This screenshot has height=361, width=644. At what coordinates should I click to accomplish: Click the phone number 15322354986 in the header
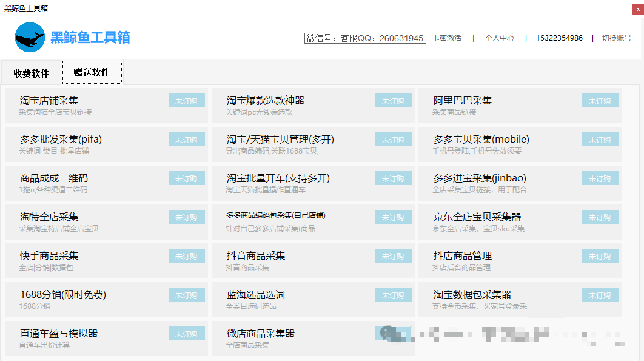tap(559, 38)
